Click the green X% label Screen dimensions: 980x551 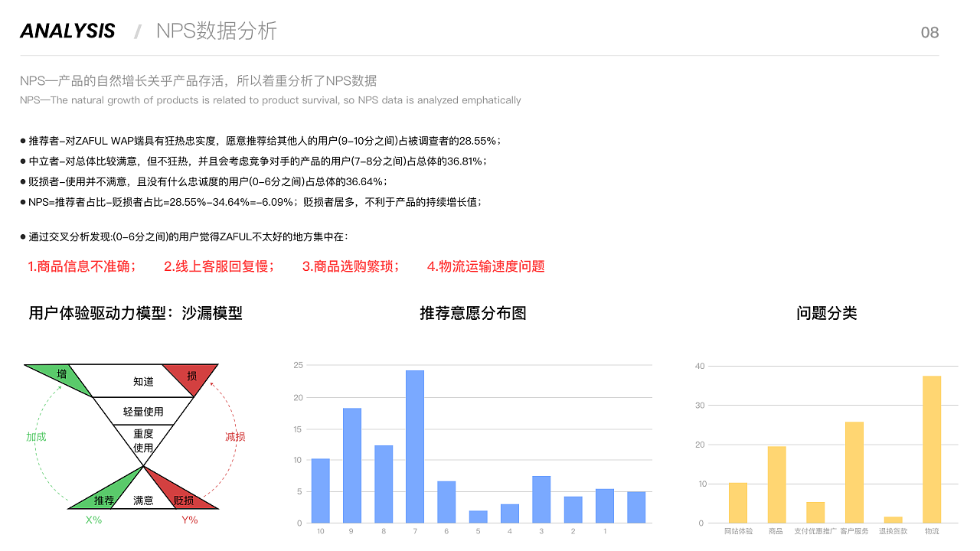[x=93, y=520]
